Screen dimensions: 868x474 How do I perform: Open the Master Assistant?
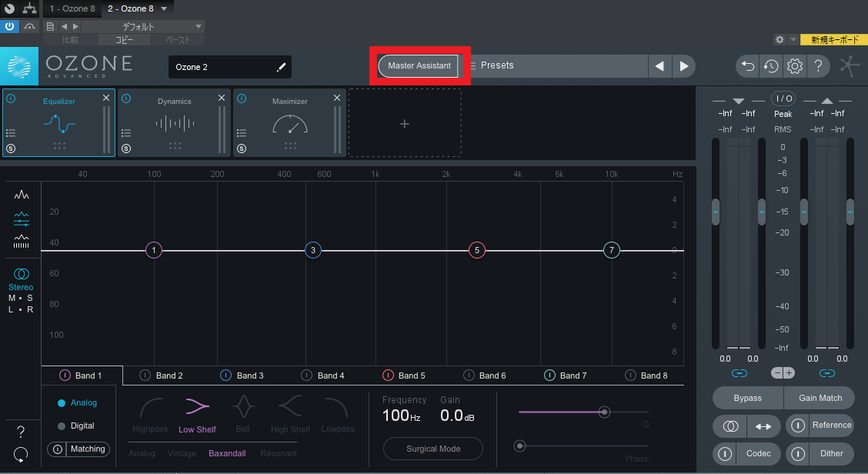[x=419, y=66]
